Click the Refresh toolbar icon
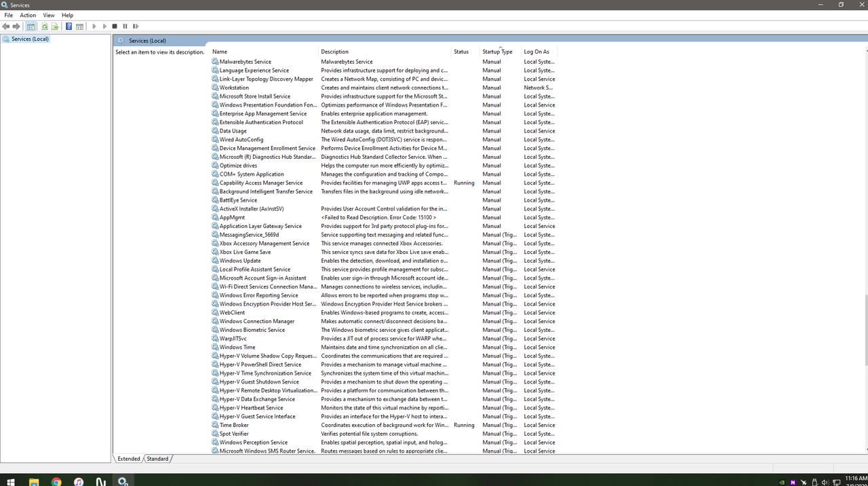The width and height of the screenshot is (868, 486). click(45, 26)
